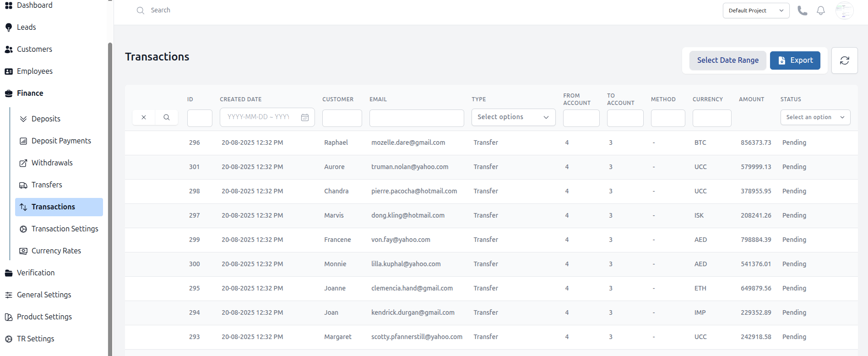Click the Employees ID card icon

[x=9, y=71]
